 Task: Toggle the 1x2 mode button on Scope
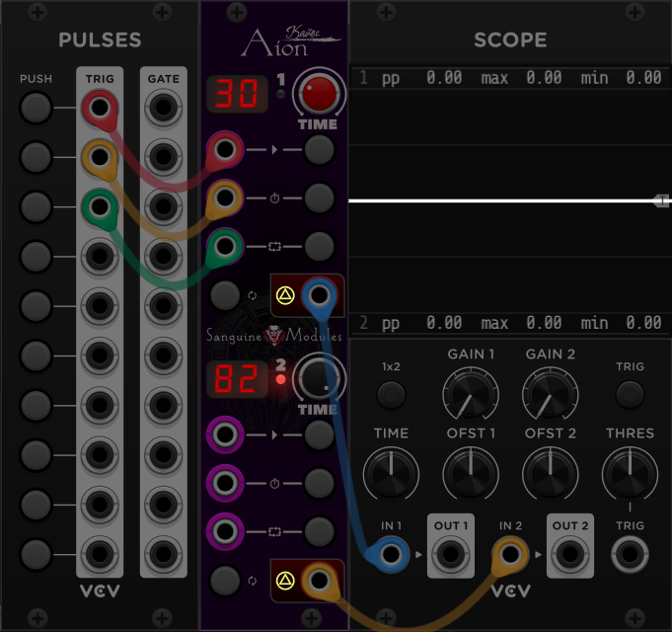tap(392, 395)
